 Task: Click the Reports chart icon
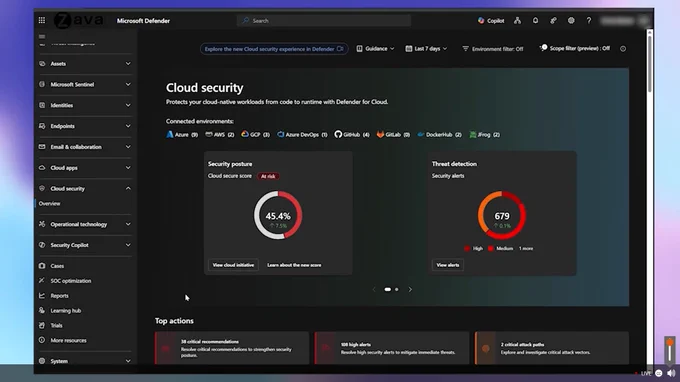[x=42, y=296]
